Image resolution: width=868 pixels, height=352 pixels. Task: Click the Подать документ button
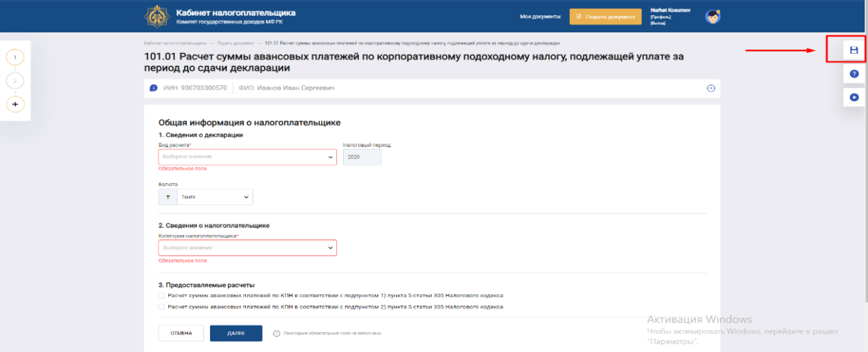pos(606,17)
